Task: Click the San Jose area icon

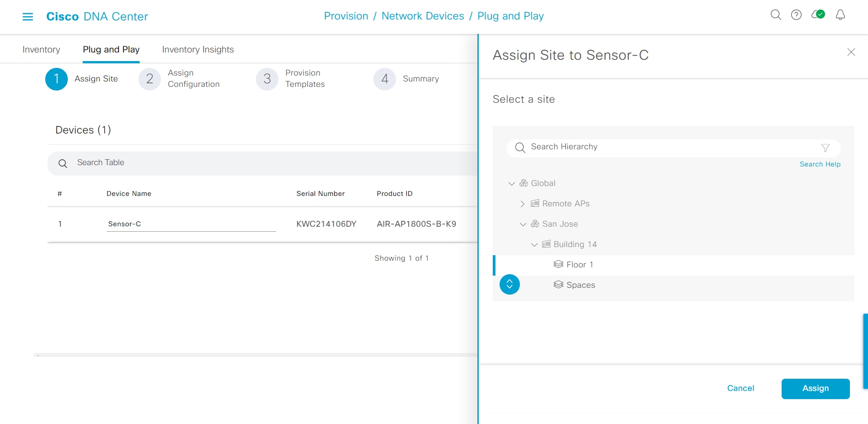Action: coord(535,224)
